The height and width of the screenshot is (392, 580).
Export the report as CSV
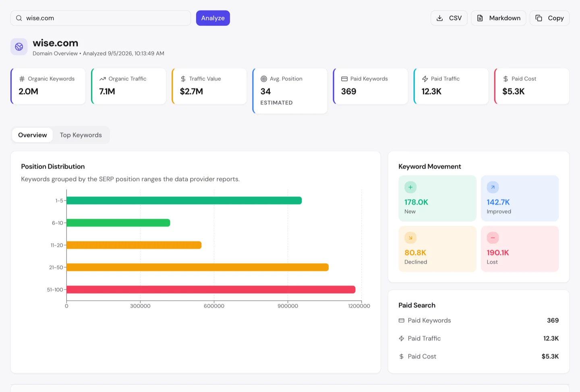tap(449, 18)
